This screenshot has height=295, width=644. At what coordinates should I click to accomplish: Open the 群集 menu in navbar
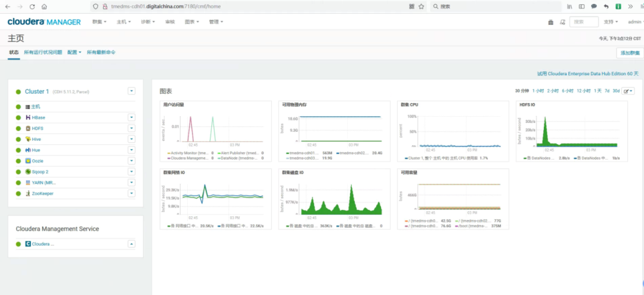point(99,22)
